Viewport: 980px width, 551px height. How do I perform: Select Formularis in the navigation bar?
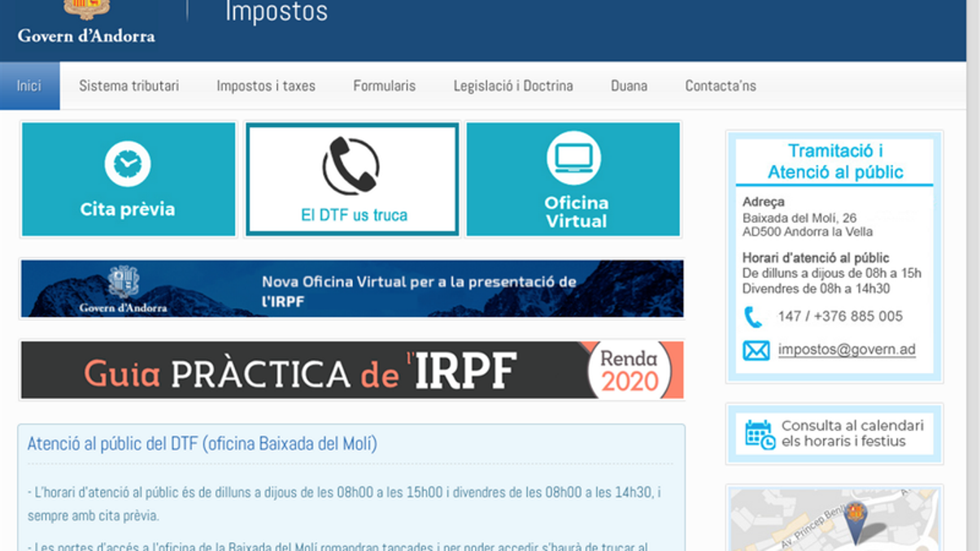[384, 85]
